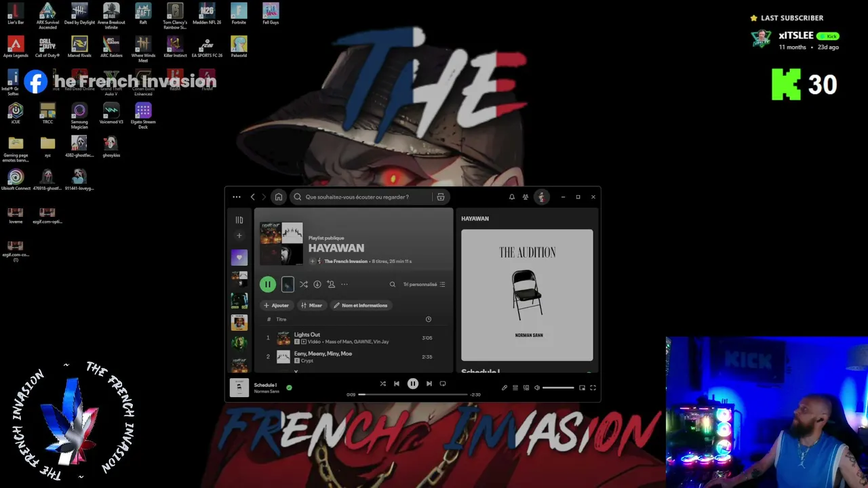Go to Spotify Home
The width and height of the screenshot is (868, 488).
(278, 197)
